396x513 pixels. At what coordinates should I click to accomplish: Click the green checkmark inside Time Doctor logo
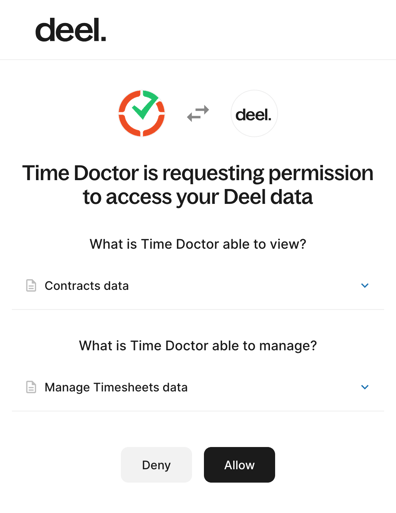pos(144,106)
